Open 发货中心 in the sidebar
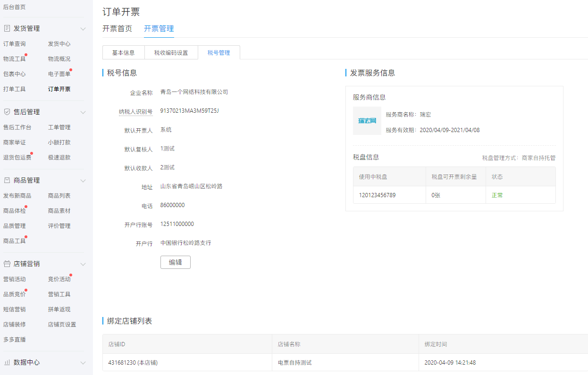Screen dimensions: 588x375 pyautogui.click(x=59, y=44)
